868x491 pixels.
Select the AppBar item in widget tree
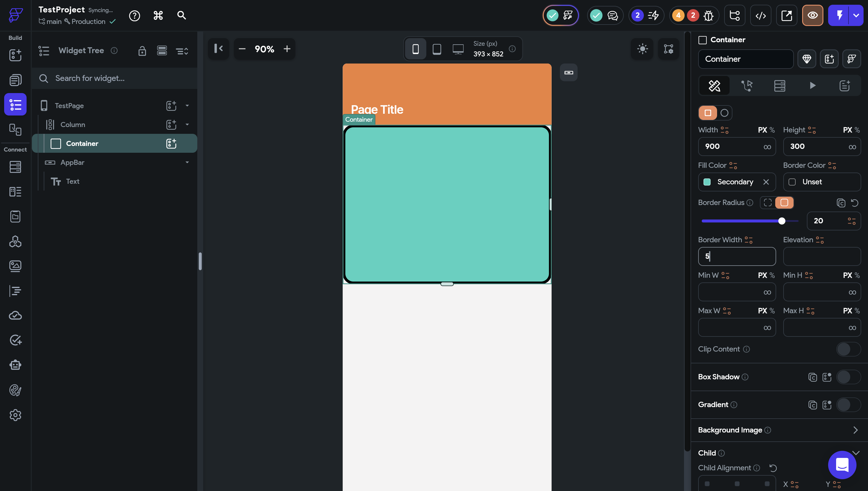point(72,162)
